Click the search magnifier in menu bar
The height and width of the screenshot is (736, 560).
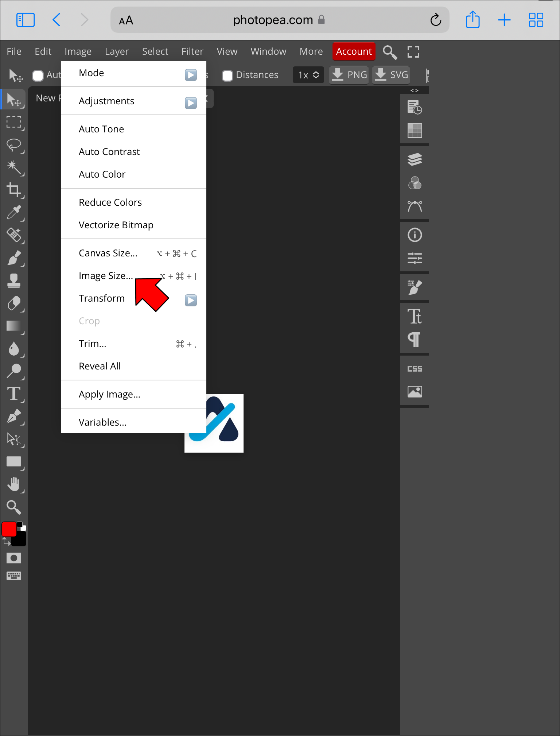tap(390, 52)
